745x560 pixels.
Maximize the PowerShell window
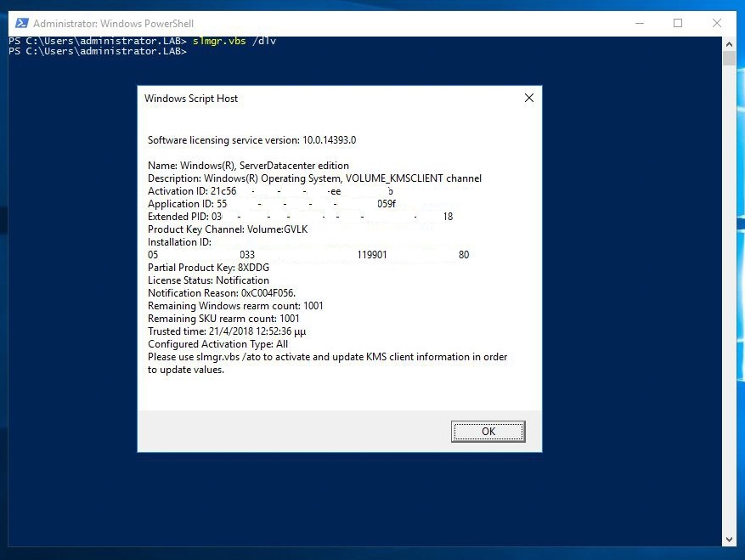[x=678, y=23]
